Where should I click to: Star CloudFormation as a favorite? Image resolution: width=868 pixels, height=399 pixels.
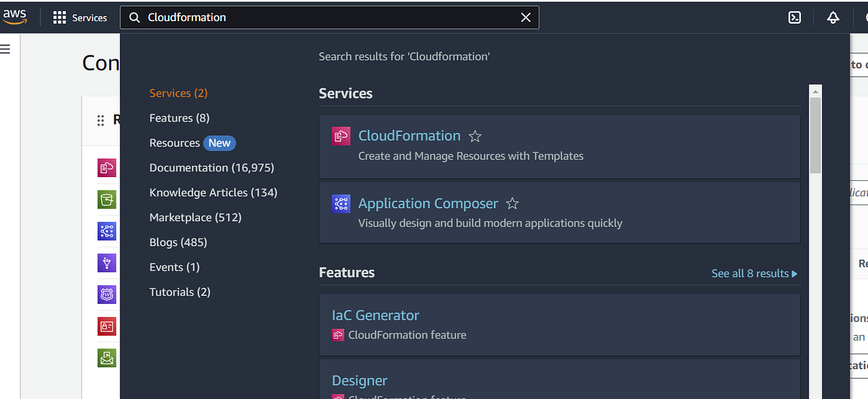[x=475, y=136]
